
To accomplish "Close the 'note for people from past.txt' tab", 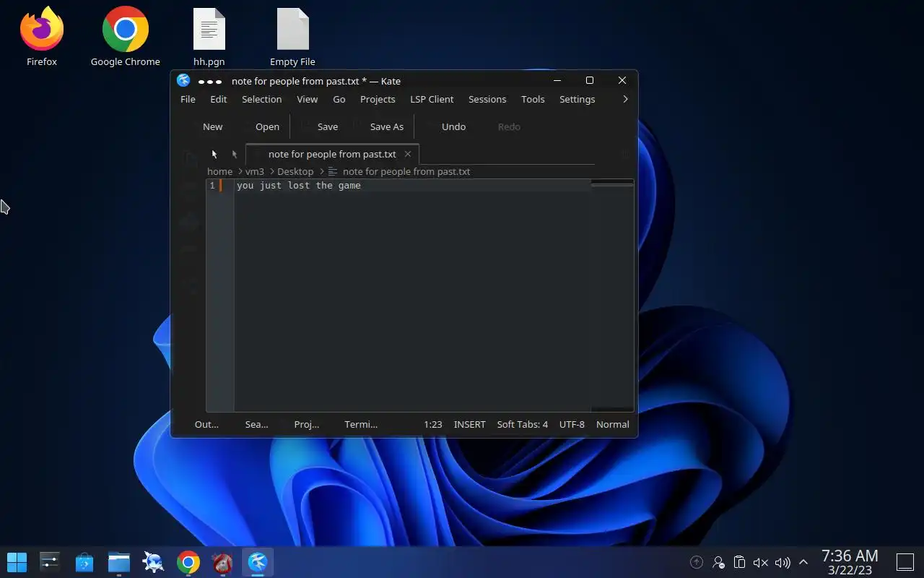I will [408, 154].
